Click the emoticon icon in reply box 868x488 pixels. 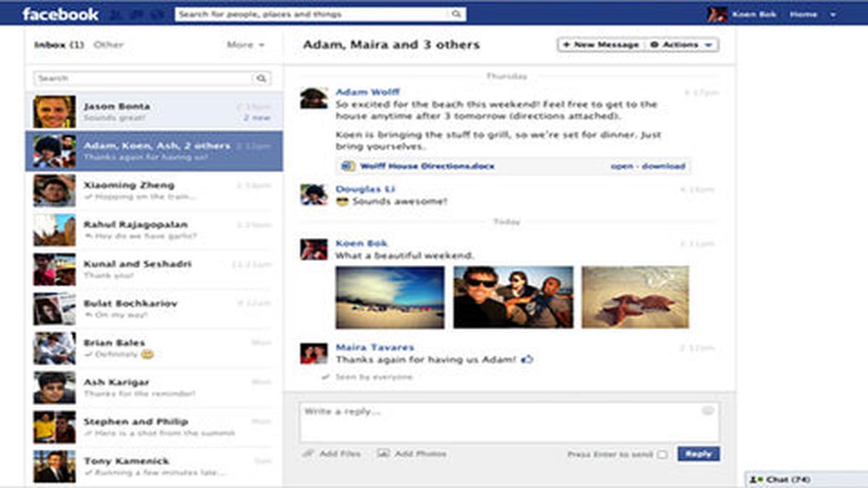[708, 411]
